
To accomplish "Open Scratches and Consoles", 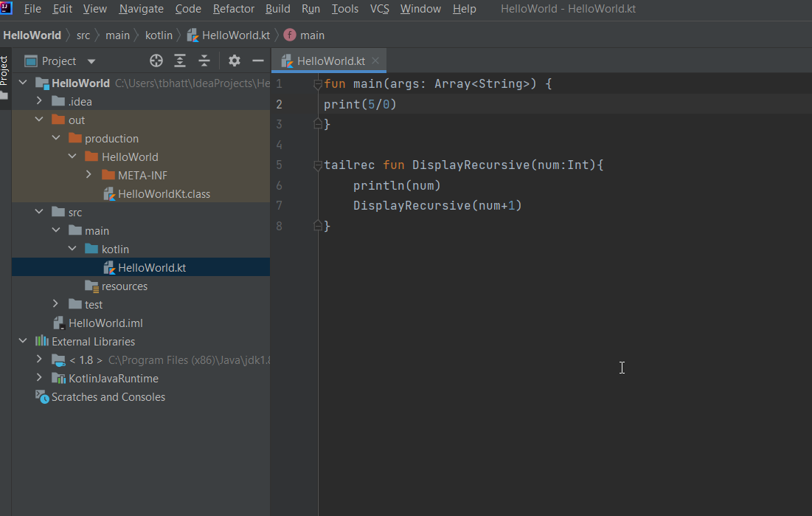I will pyautogui.click(x=108, y=396).
